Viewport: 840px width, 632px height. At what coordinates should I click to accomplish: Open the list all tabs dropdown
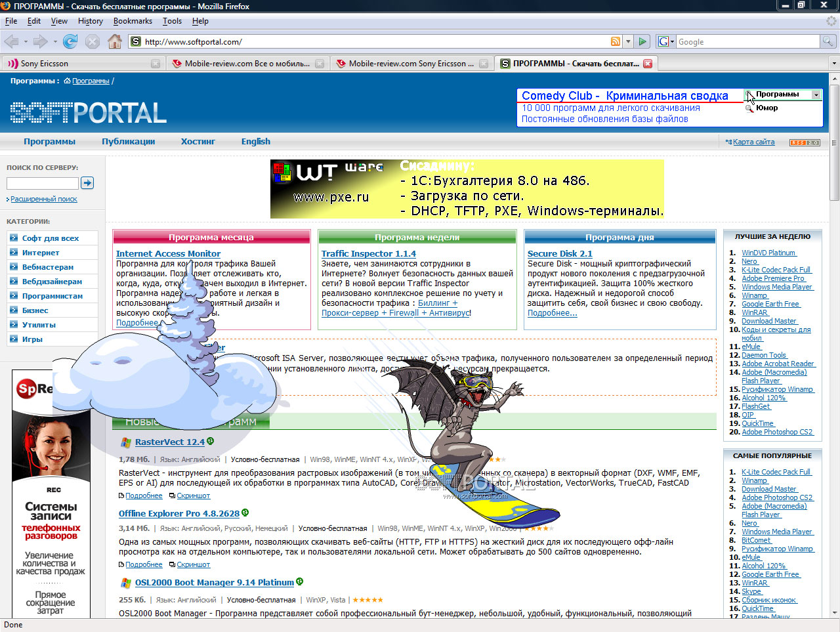click(x=833, y=64)
